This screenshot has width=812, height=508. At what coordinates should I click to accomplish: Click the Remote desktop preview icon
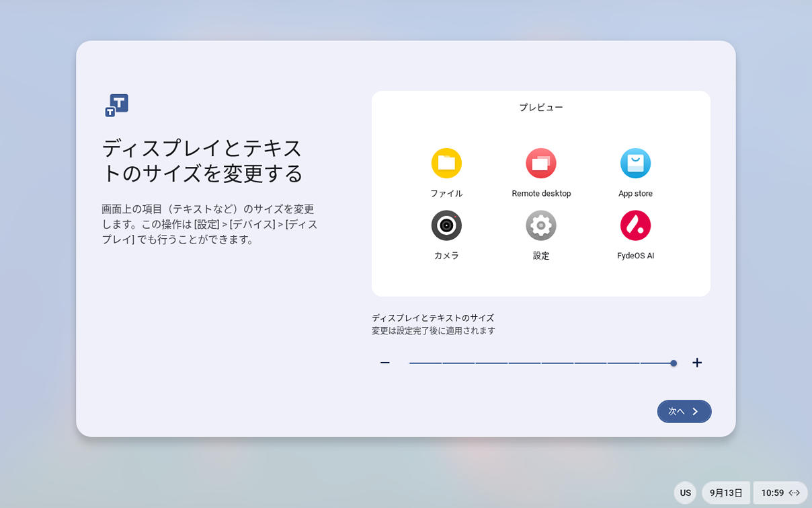541,163
